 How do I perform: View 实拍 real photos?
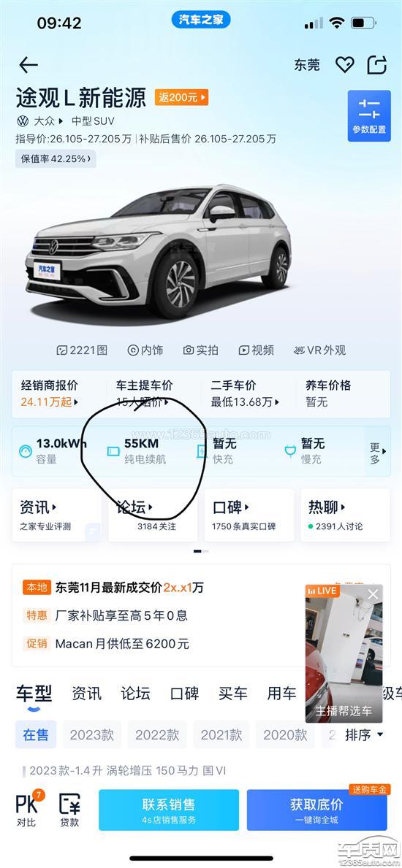click(x=201, y=350)
